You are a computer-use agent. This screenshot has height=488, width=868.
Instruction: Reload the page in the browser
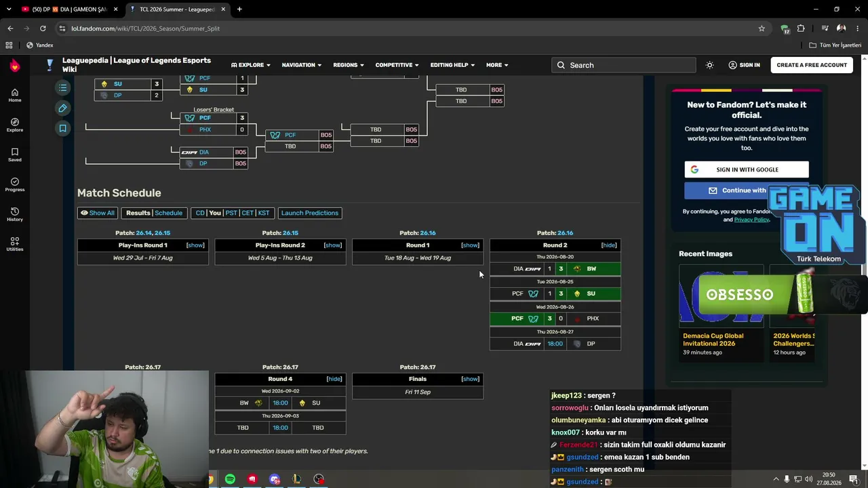point(43,28)
